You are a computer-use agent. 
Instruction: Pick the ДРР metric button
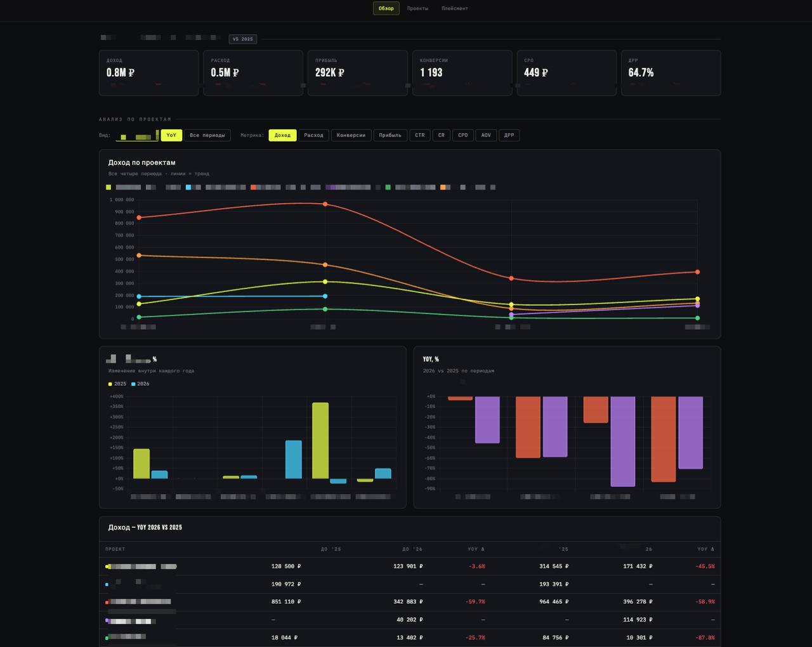509,135
